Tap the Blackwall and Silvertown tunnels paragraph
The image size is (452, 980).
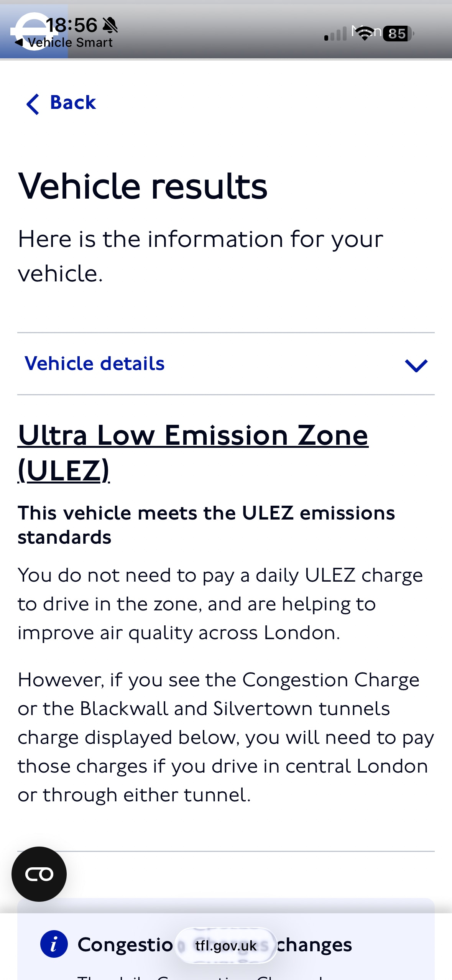click(x=225, y=737)
